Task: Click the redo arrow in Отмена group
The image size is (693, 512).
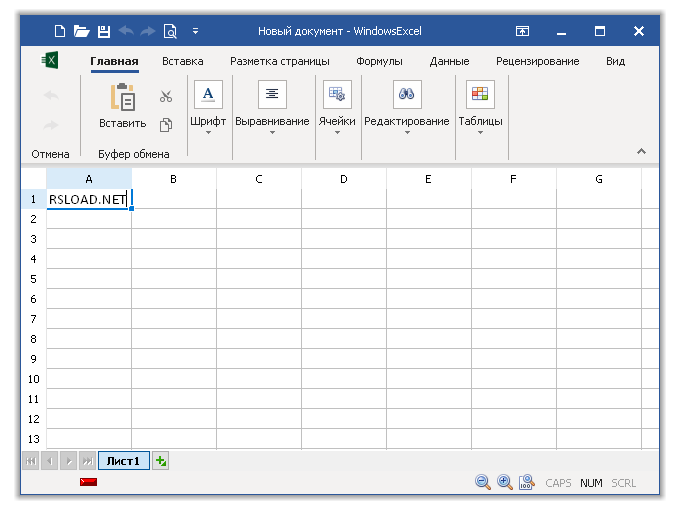Action: click(51, 125)
